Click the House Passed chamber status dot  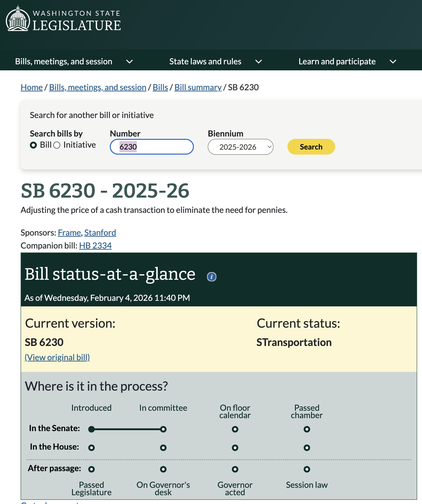tap(307, 448)
